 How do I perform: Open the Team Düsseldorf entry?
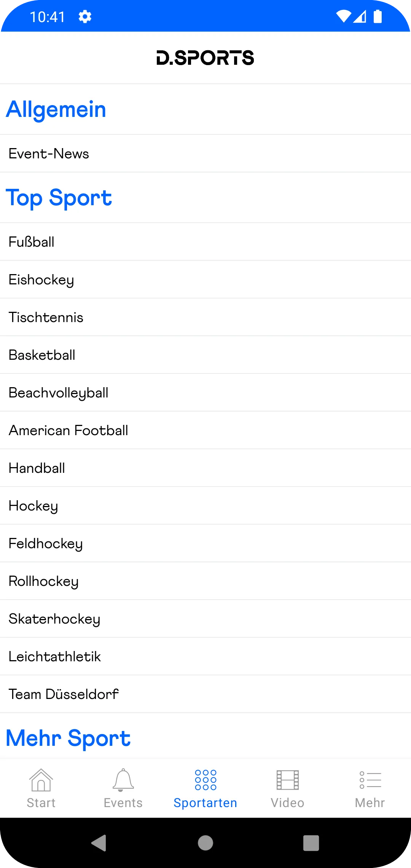(64, 694)
